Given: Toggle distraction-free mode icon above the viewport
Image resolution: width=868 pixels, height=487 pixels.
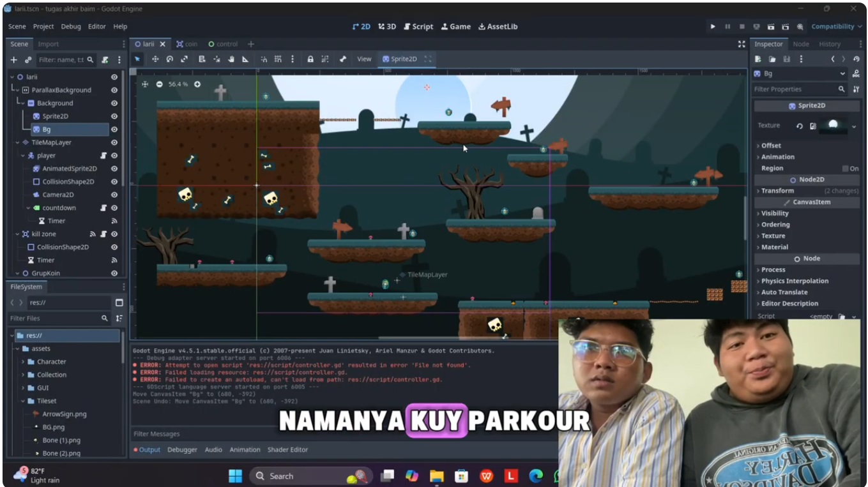Looking at the screenshot, I should click(742, 44).
